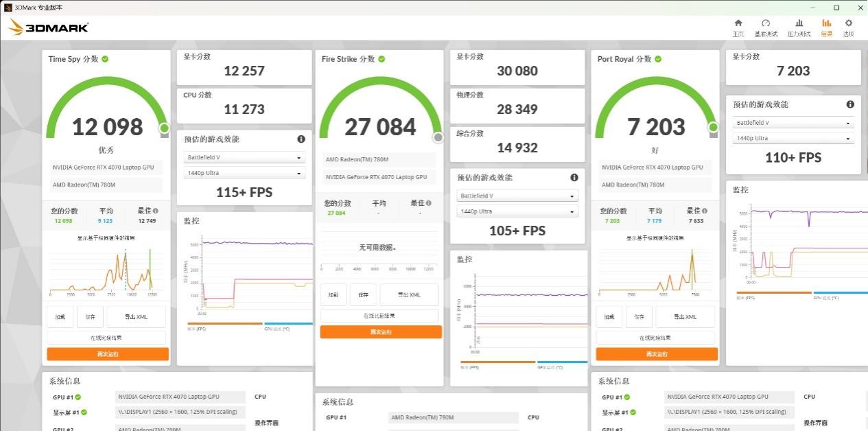Click 导出 XML button under Fire Strike
Screen dimensions: 868x431
[409, 294]
